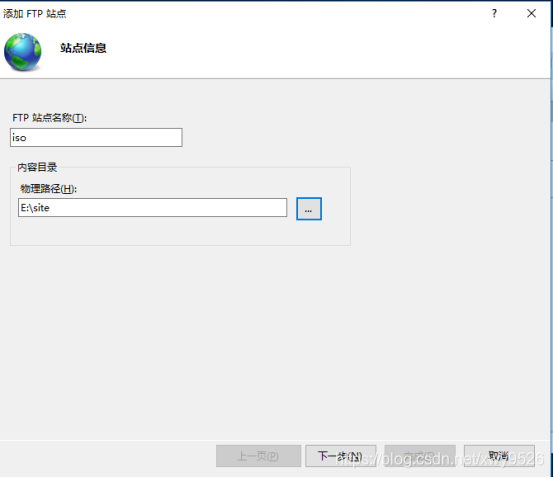Close the 添加 FTP 站点 dialog
Viewport: 554px width, 478px height.
[x=531, y=13]
